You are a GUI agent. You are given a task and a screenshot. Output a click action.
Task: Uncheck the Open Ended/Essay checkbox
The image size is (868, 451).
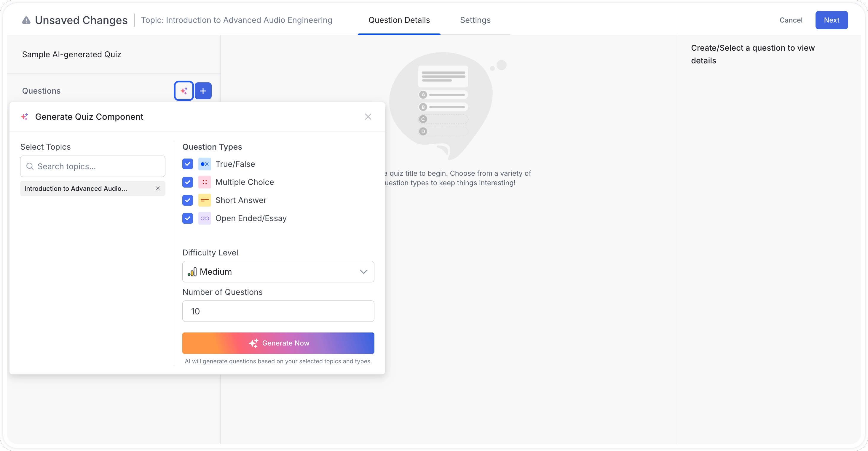pos(188,219)
